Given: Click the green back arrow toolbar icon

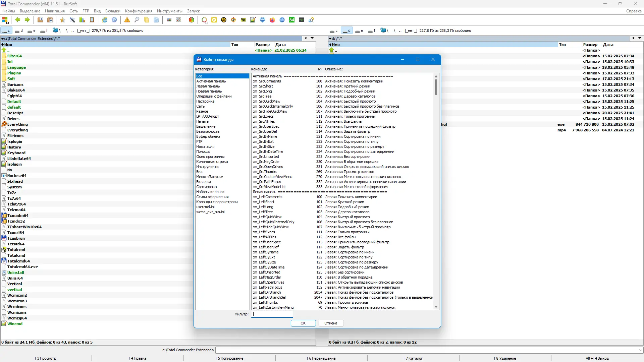Looking at the screenshot, I should [18, 20].
